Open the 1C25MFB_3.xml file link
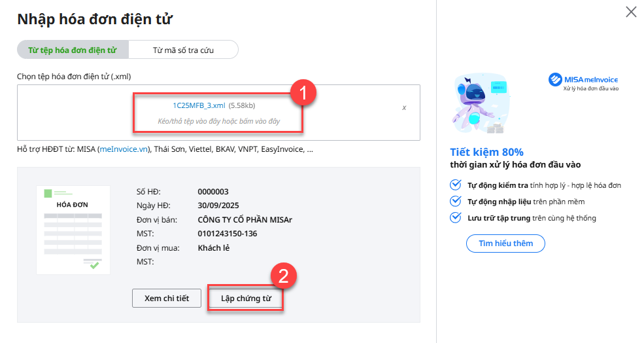This screenshot has width=644, height=343. (199, 105)
